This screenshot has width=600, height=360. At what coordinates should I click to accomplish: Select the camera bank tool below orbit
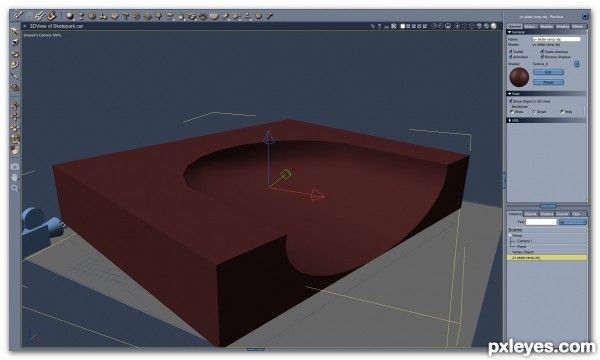point(15,150)
